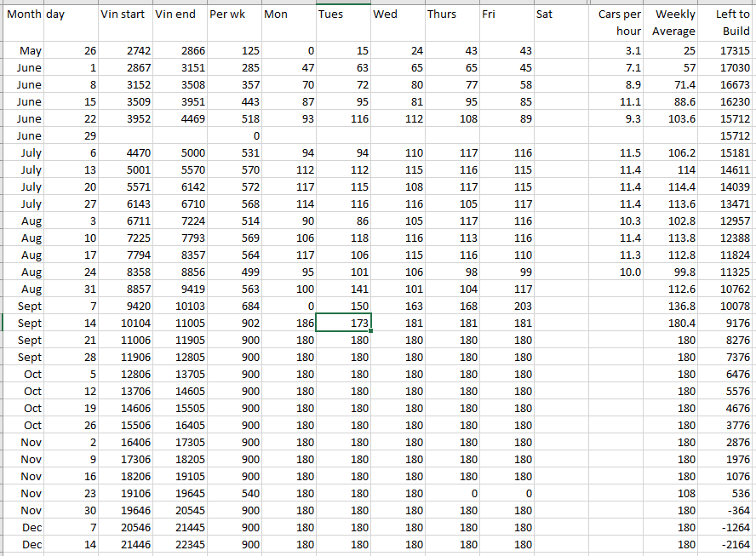
Task: Select the Weekly Average cell 71.4
Action: (x=673, y=85)
